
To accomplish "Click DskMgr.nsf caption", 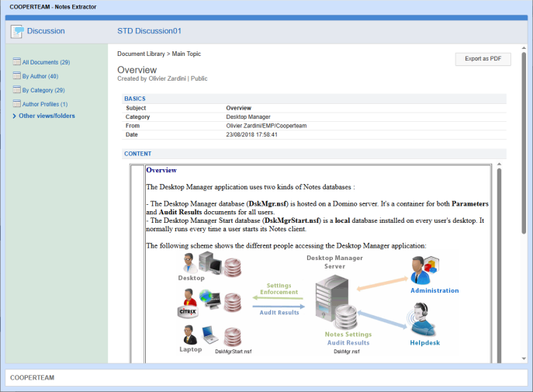I will [x=346, y=351].
